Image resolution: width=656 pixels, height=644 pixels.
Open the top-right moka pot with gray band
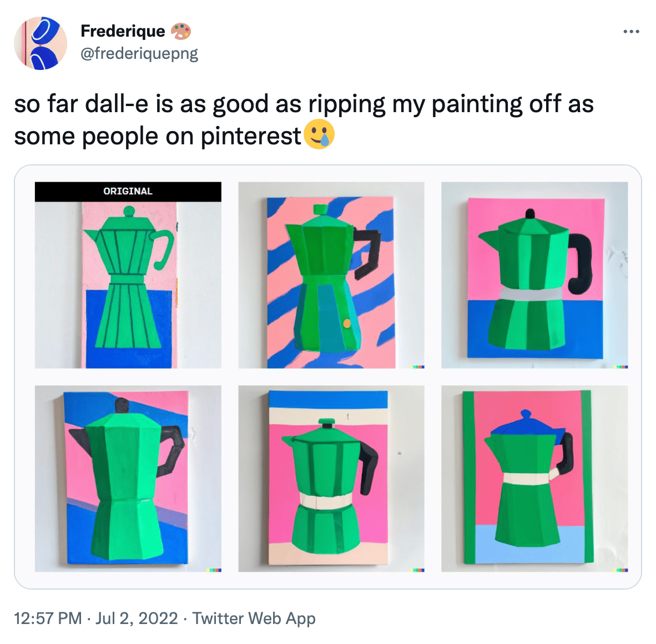pos(534,275)
